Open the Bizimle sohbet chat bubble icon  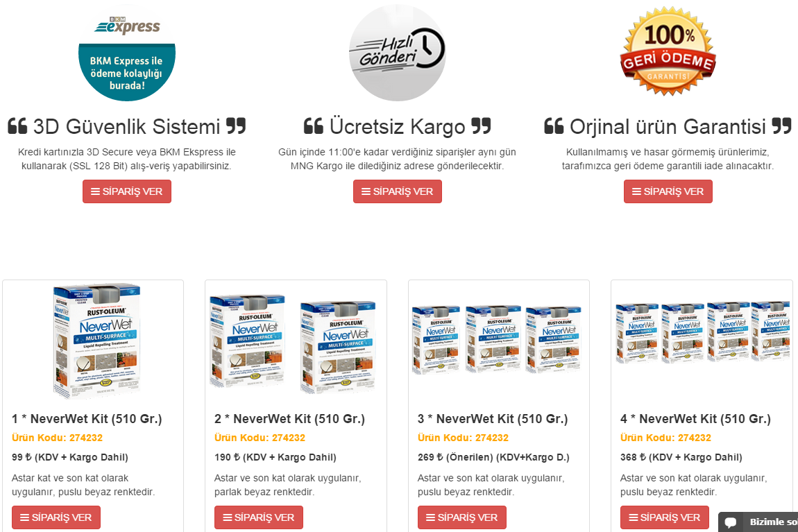(x=731, y=522)
